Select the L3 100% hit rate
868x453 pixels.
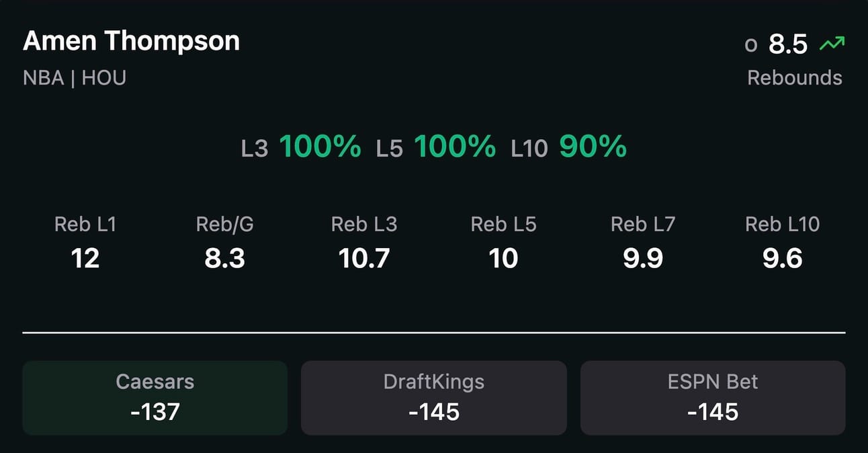pos(301,147)
